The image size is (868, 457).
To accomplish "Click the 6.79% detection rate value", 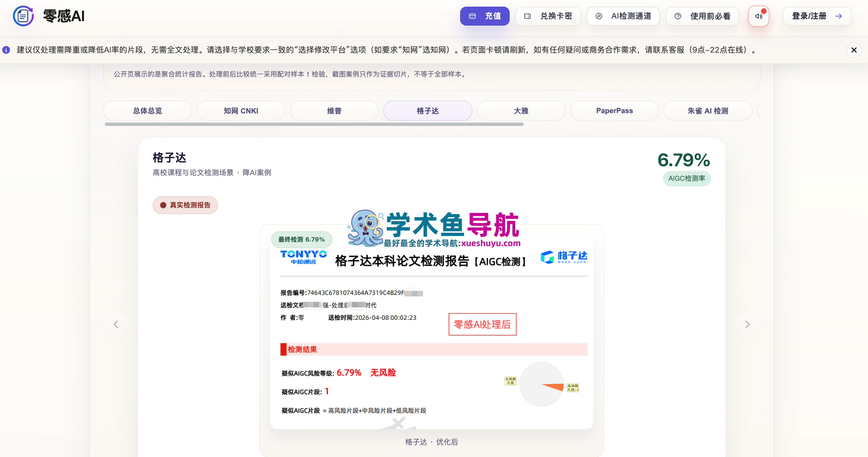I will tap(684, 160).
